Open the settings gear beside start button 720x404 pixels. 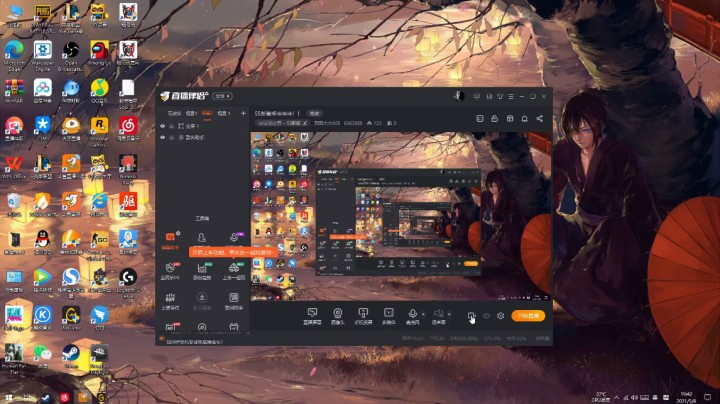coord(501,316)
